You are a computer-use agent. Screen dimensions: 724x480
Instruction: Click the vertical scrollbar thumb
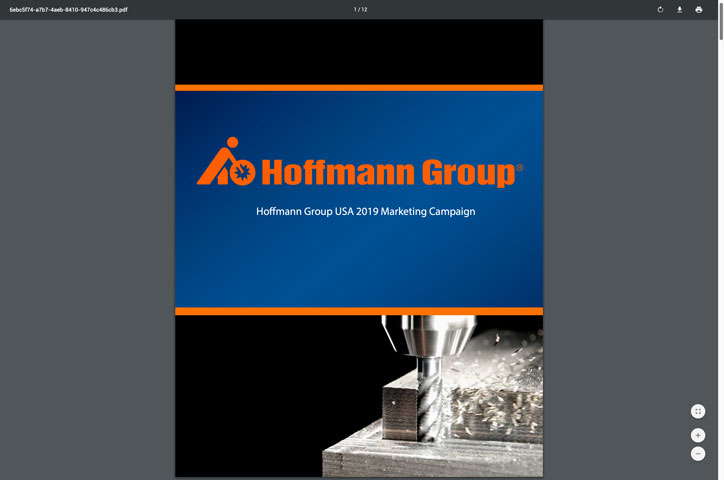point(721,21)
